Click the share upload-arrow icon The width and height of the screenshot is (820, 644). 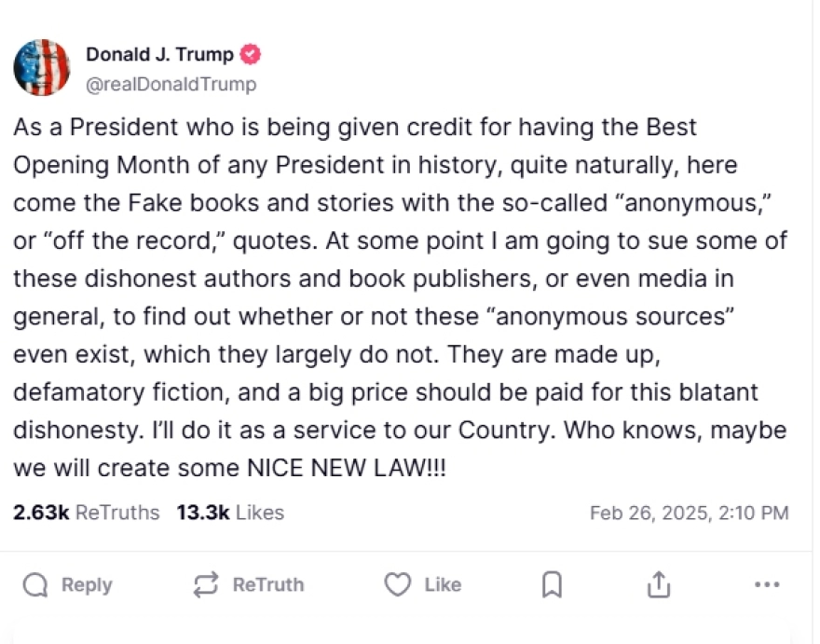[659, 584]
